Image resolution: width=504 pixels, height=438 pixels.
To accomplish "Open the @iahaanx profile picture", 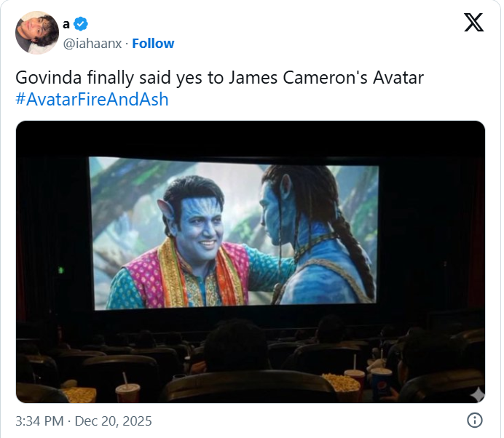I will point(37,33).
